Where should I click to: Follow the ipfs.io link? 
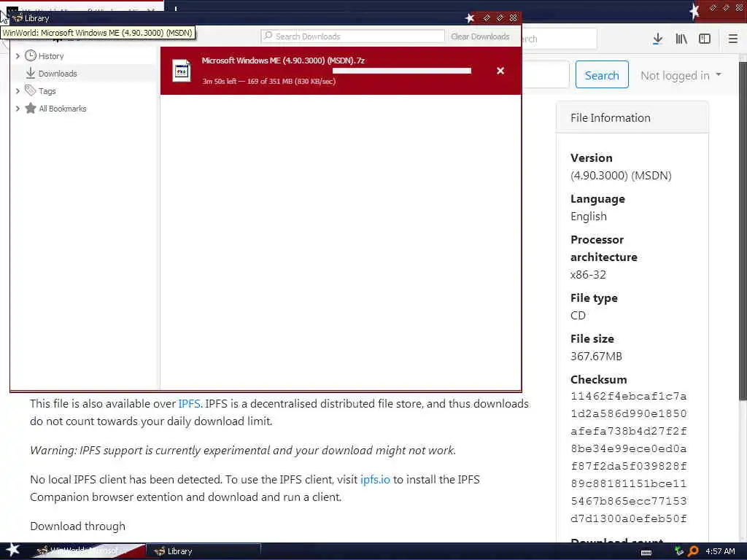tap(375, 480)
